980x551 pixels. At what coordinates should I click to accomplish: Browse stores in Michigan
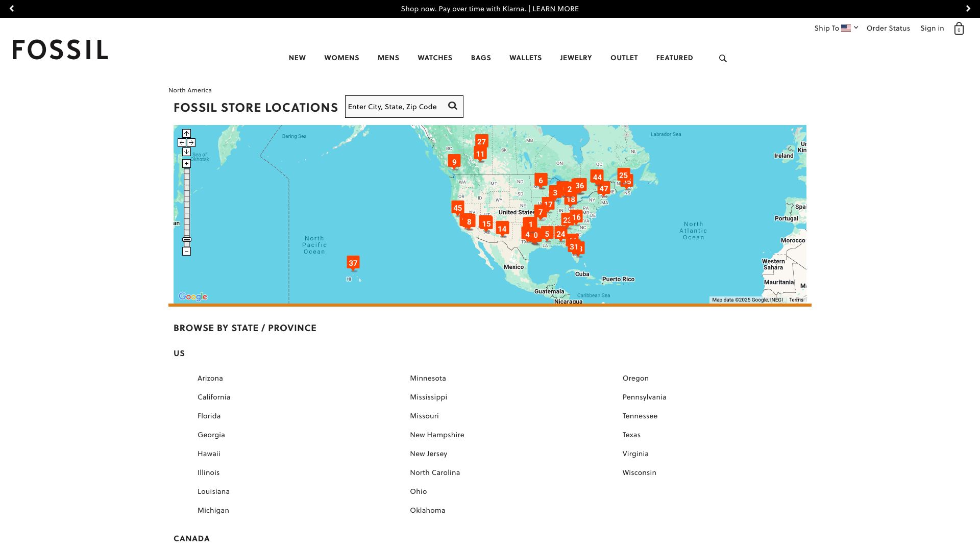point(213,510)
